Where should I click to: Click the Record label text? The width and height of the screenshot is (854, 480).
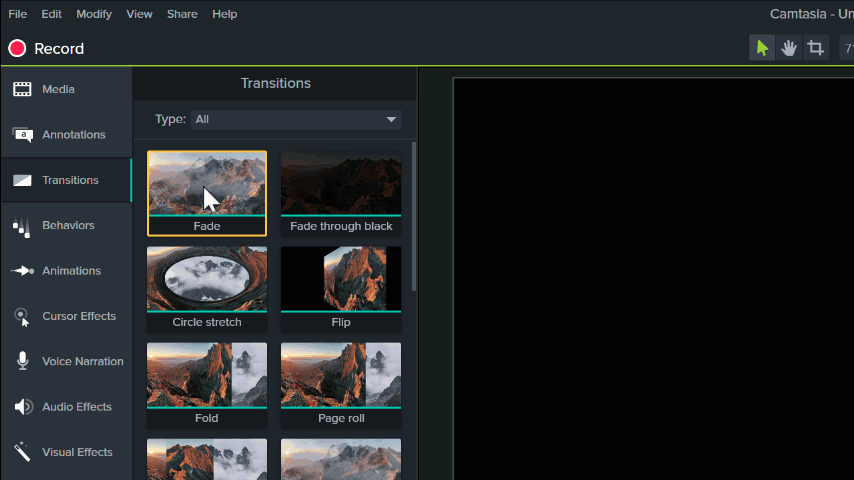click(59, 49)
